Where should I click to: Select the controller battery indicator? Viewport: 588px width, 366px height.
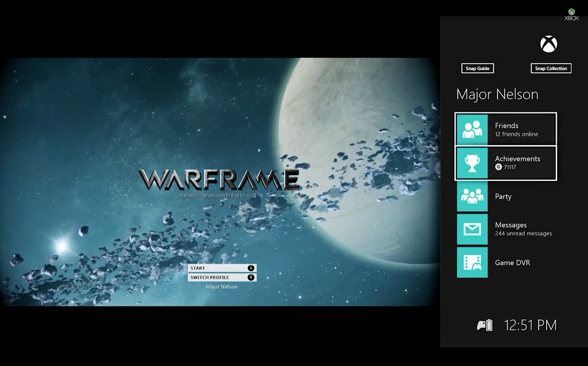coord(484,324)
